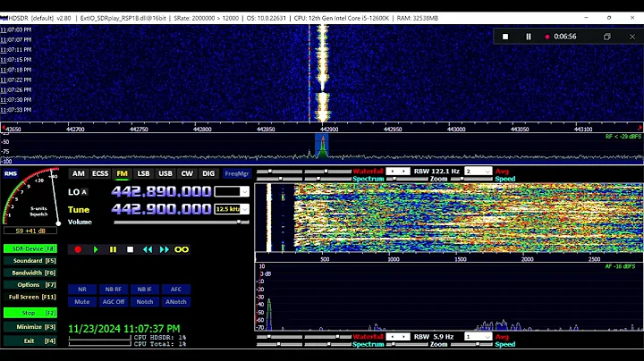The width and height of the screenshot is (644, 361).
Task: Switch to LSB mode
Action: point(143,173)
